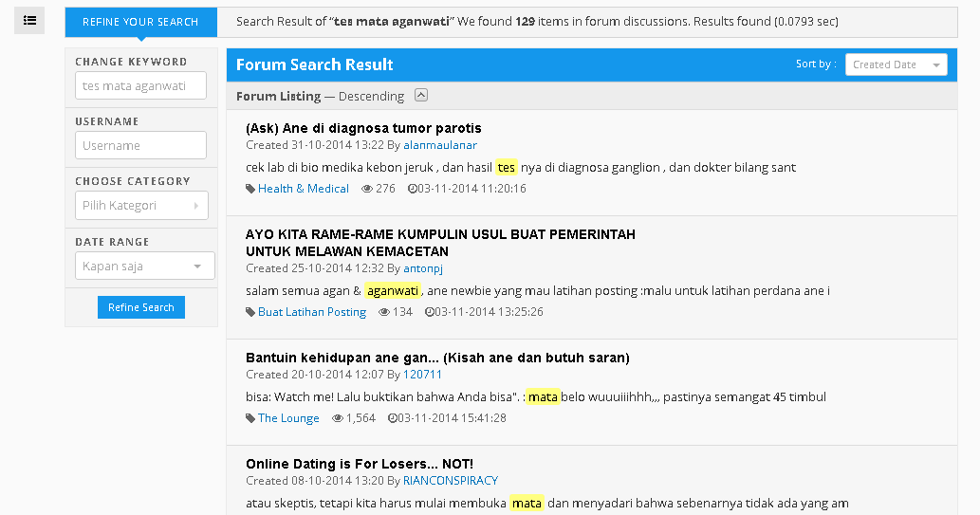Click view count 276

click(x=385, y=189)
